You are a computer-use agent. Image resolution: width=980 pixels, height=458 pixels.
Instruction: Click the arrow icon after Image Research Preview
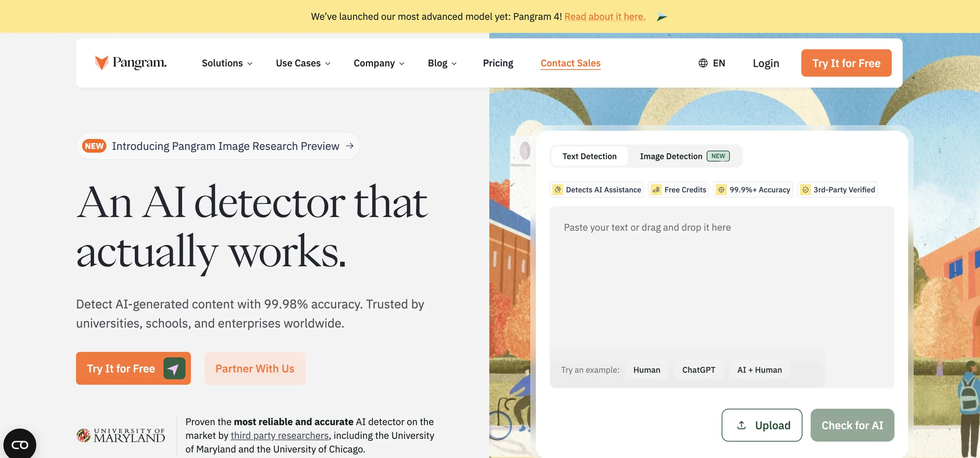pos(350,146)
